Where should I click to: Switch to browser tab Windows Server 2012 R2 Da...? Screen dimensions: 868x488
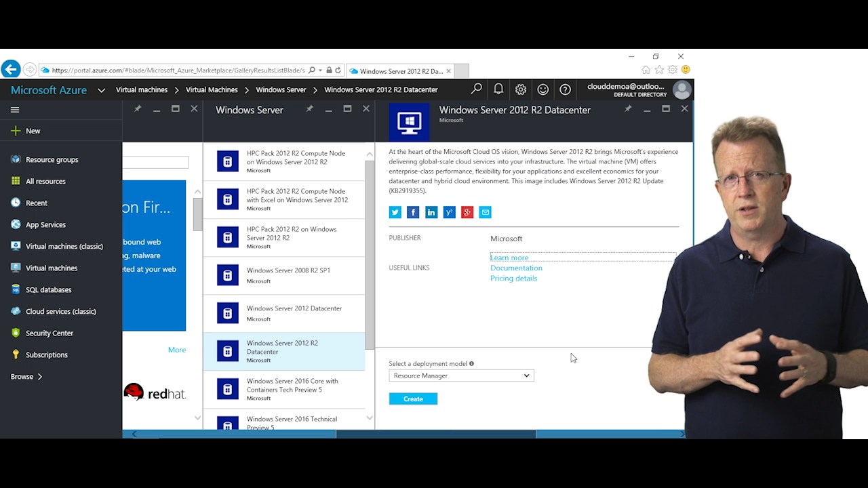(399, 70)
